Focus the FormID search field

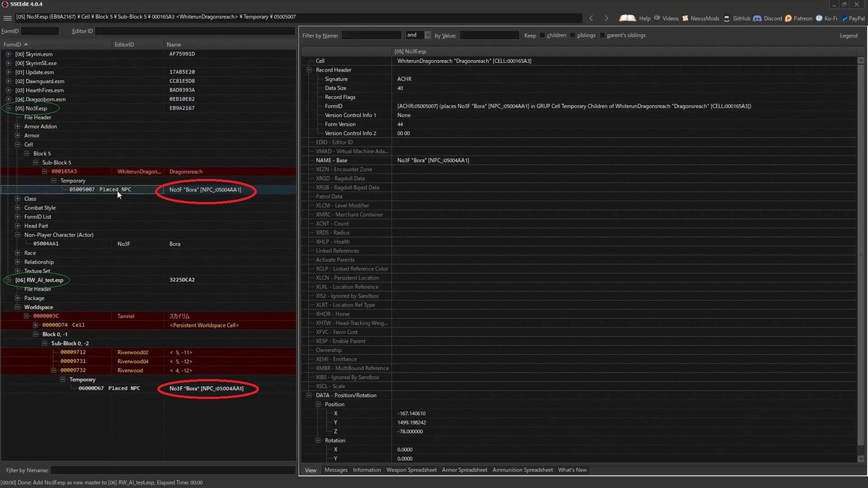coord(41,31)
